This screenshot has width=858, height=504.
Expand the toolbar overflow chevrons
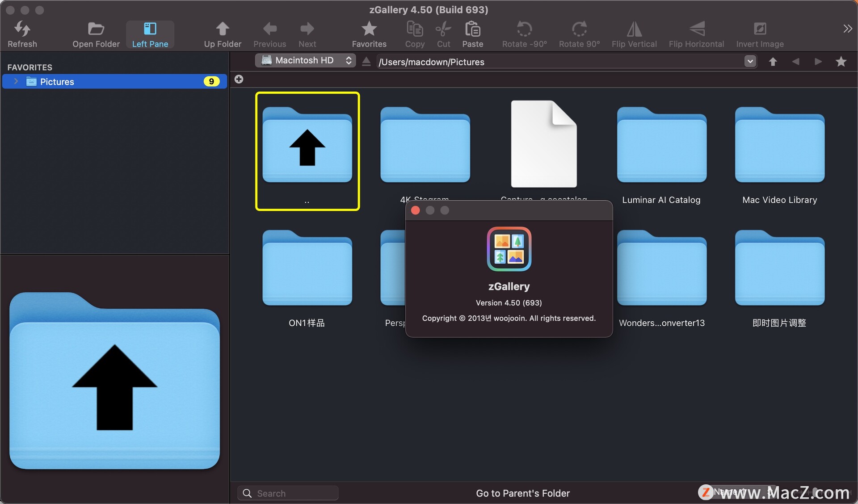click(847, 29)
